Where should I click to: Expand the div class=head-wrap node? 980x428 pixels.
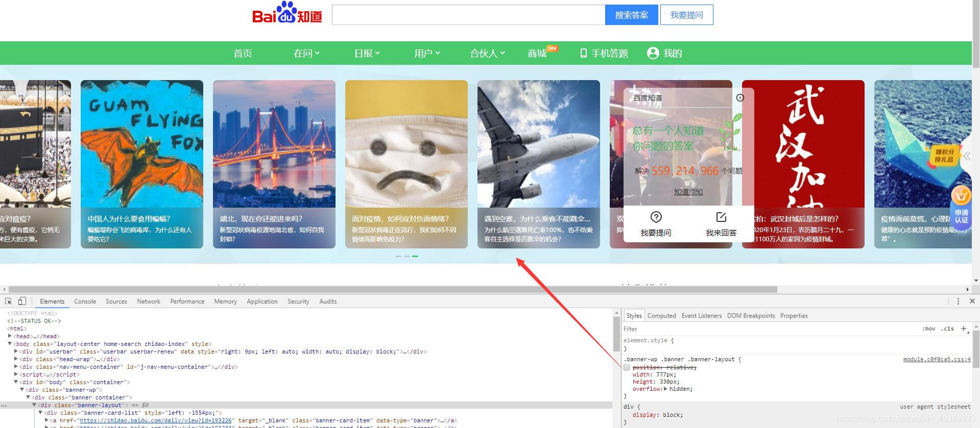coord(16,359)
